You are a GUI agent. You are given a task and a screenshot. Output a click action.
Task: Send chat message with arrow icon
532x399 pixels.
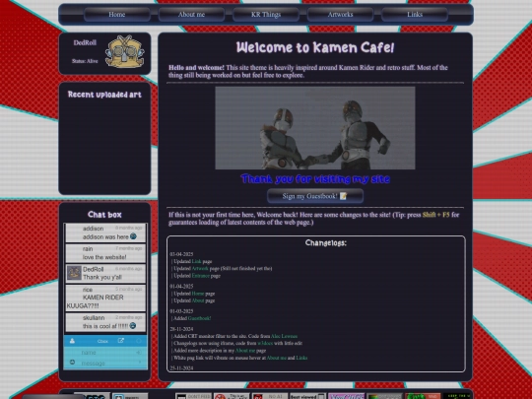(x=140, y=363)
